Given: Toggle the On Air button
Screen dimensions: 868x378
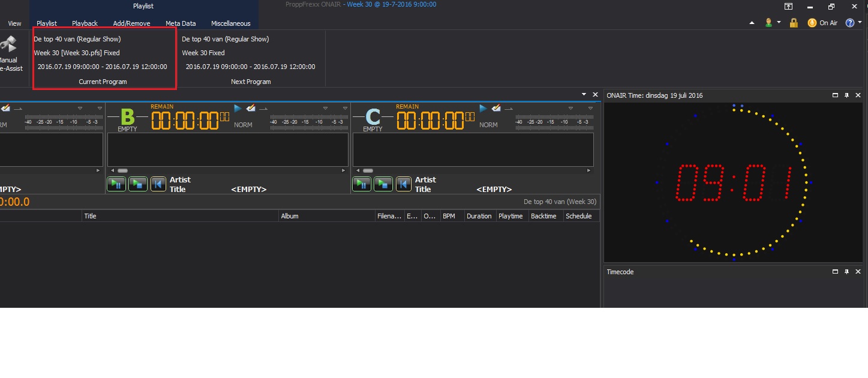Looking at the screenshot, I should pyautogui.click(x=822, y=23).
